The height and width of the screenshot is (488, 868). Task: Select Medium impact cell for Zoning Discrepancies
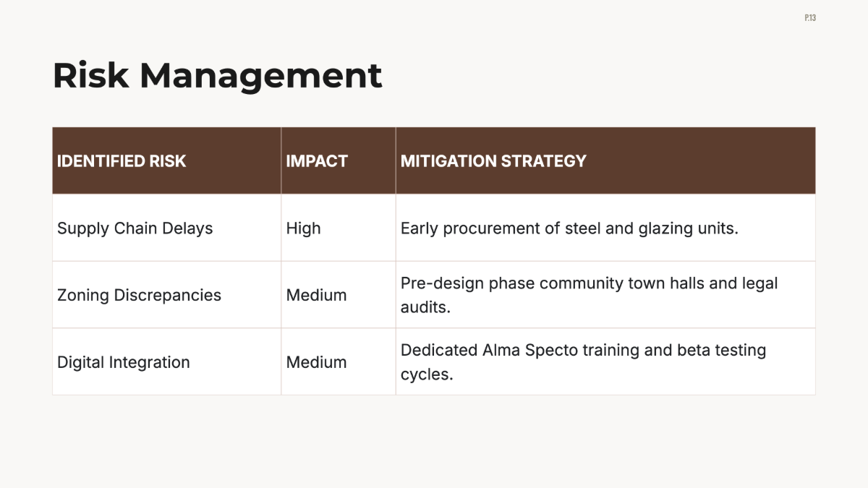click(x=339, y=295)
